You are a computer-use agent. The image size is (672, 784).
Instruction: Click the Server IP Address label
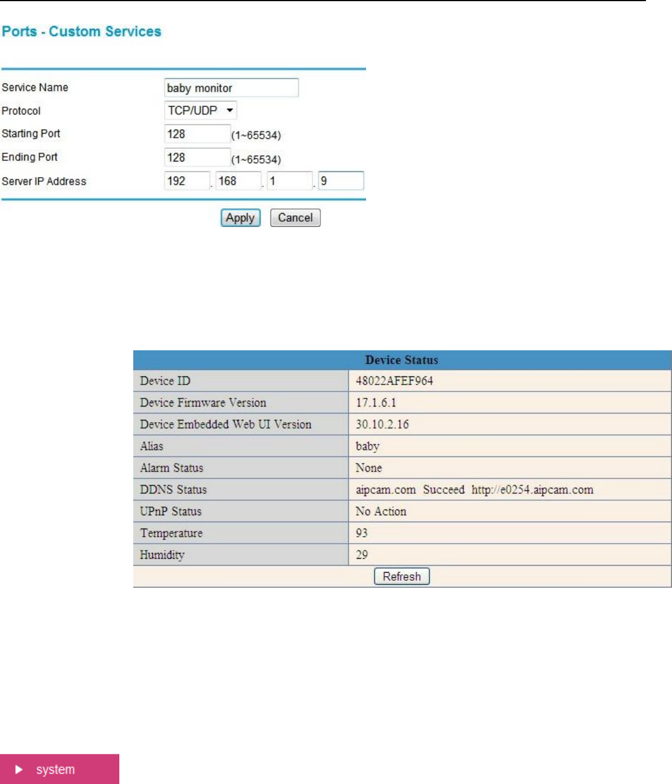(x=44, y=181)
